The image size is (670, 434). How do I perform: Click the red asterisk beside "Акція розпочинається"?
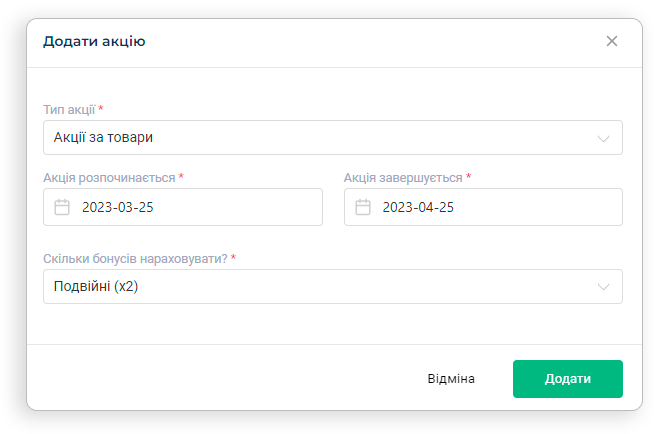click(181, 177)
